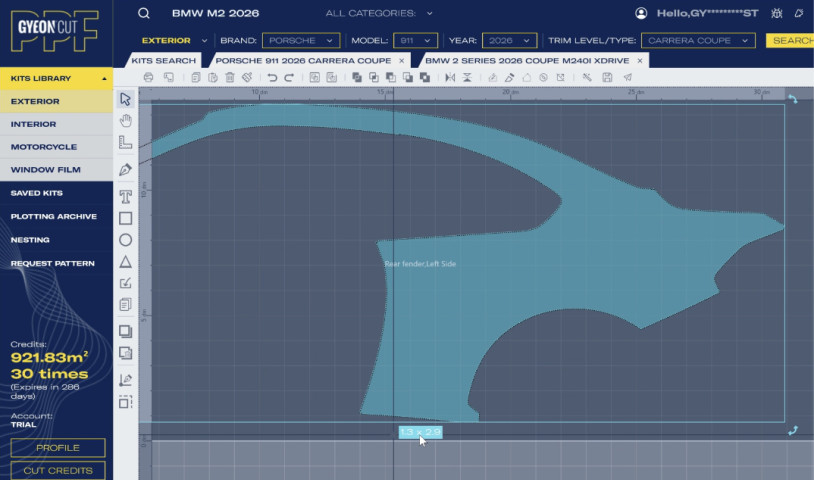
Task: Click the CUT CREDITS button
Action: pyautogui.click(x=58, y=471)
